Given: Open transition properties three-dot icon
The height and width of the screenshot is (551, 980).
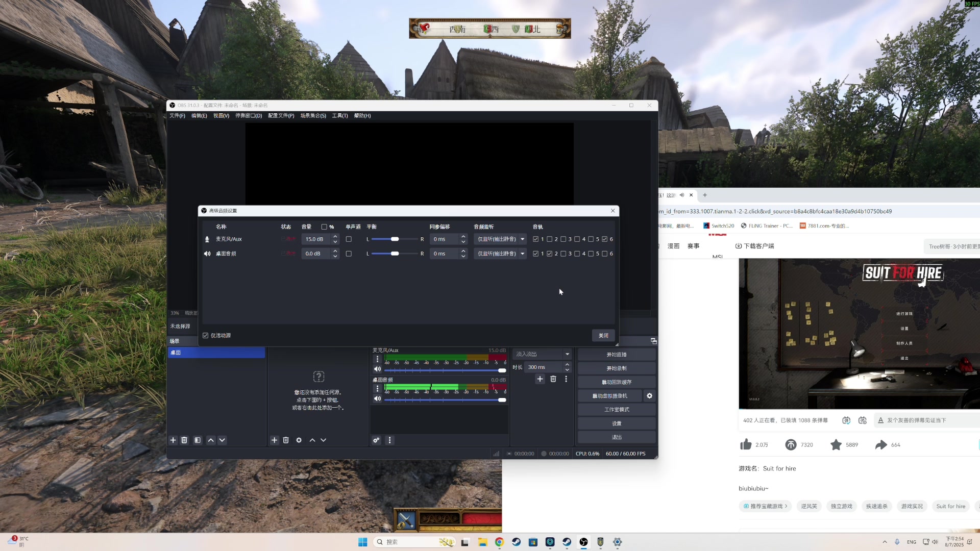Looking at the screenshot, I should pyautogui.click(x=566, y=379).
